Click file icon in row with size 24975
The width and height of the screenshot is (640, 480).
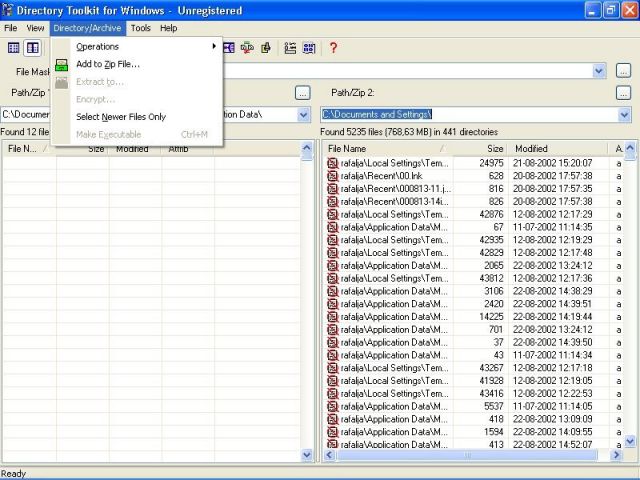(x=333, y=163)
